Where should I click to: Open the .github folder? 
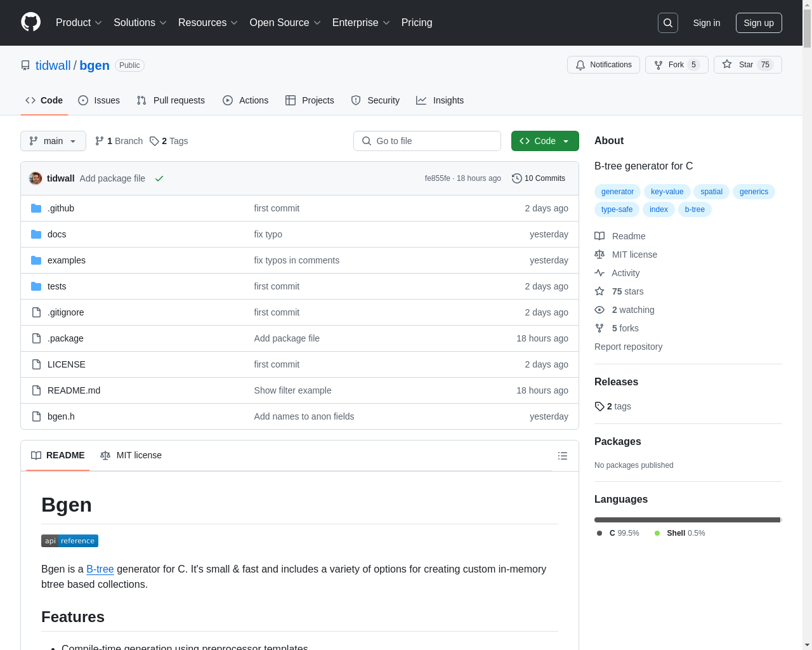[61, 208]
